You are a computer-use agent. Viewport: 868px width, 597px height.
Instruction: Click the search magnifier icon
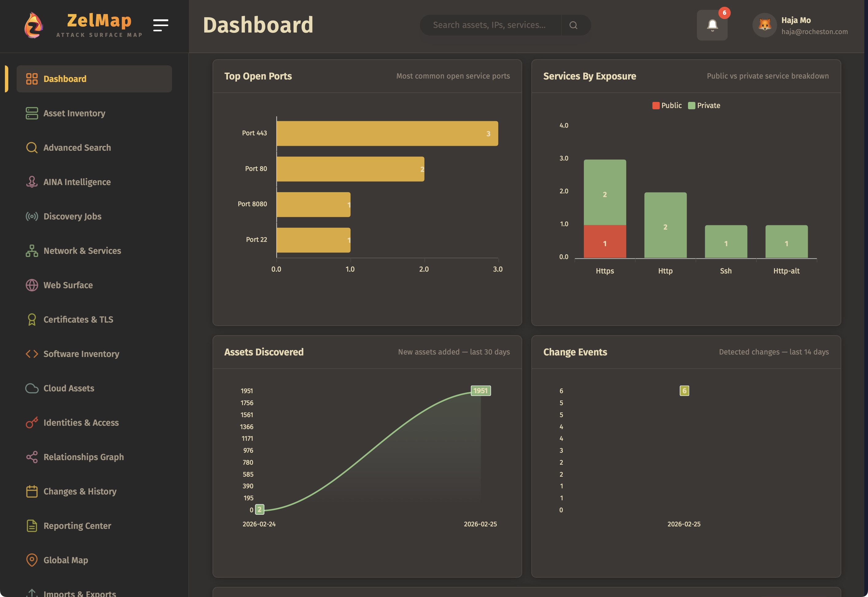(x=574, y=25)
